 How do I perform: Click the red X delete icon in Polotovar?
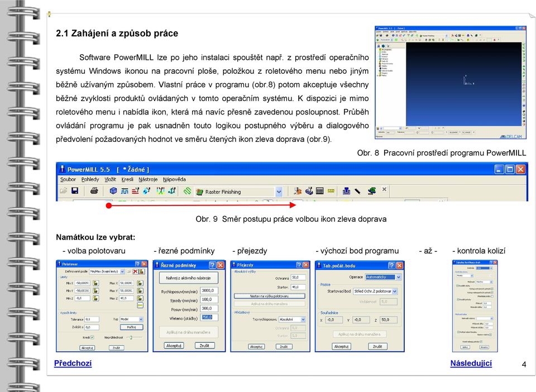point(135,271)
